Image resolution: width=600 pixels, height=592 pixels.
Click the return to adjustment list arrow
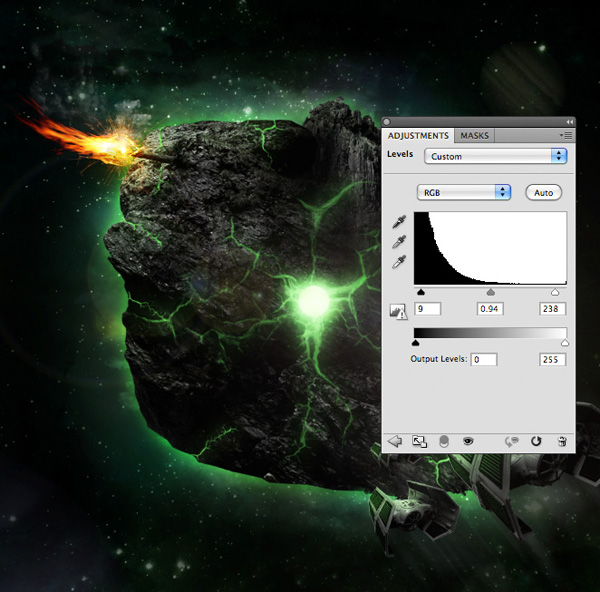point(394,440)
